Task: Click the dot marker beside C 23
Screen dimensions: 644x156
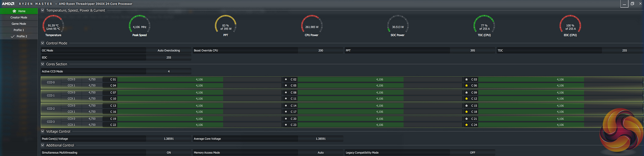Action: tap(286, 125)
